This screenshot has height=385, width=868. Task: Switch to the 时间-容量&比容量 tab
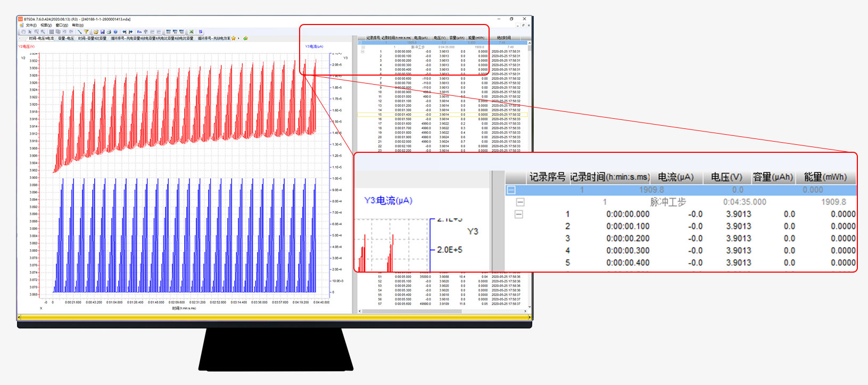(93, 38)
